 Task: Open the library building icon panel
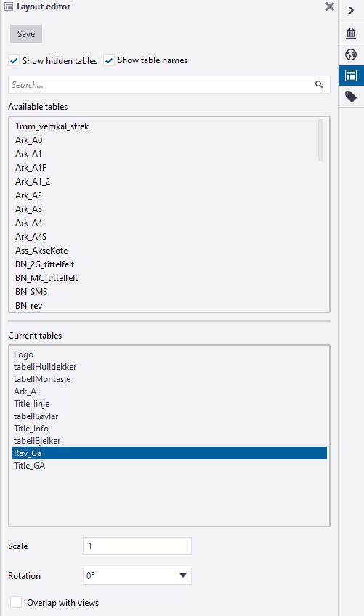pyautogui.click(x=351, y=33)
